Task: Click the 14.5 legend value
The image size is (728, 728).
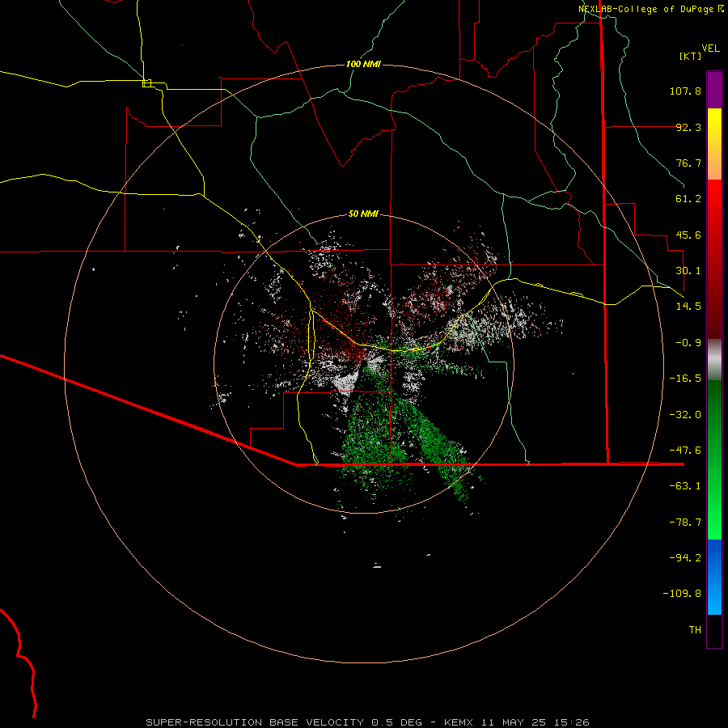Action: (x=688, y=307)
